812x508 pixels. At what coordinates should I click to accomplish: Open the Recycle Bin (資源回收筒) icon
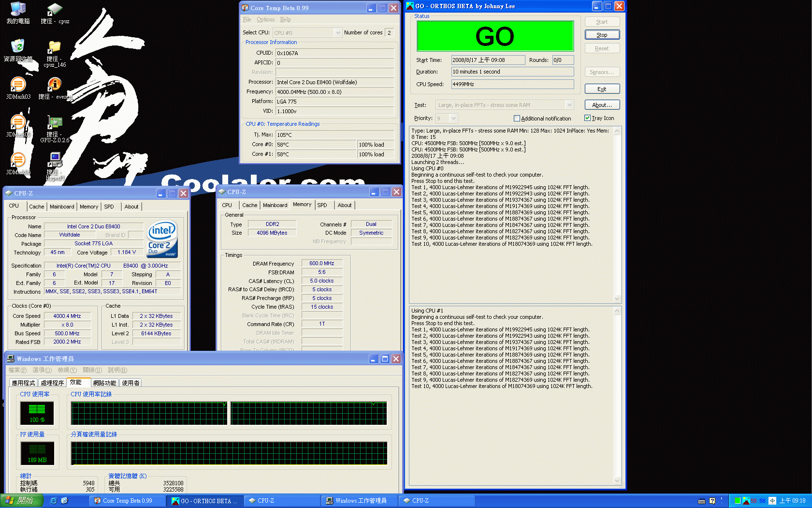18,51
